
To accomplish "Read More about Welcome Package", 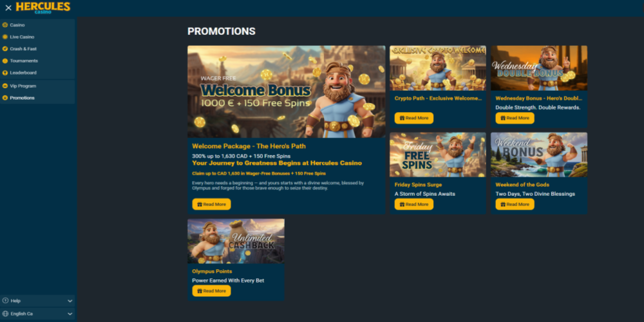I will pos(211,204).
